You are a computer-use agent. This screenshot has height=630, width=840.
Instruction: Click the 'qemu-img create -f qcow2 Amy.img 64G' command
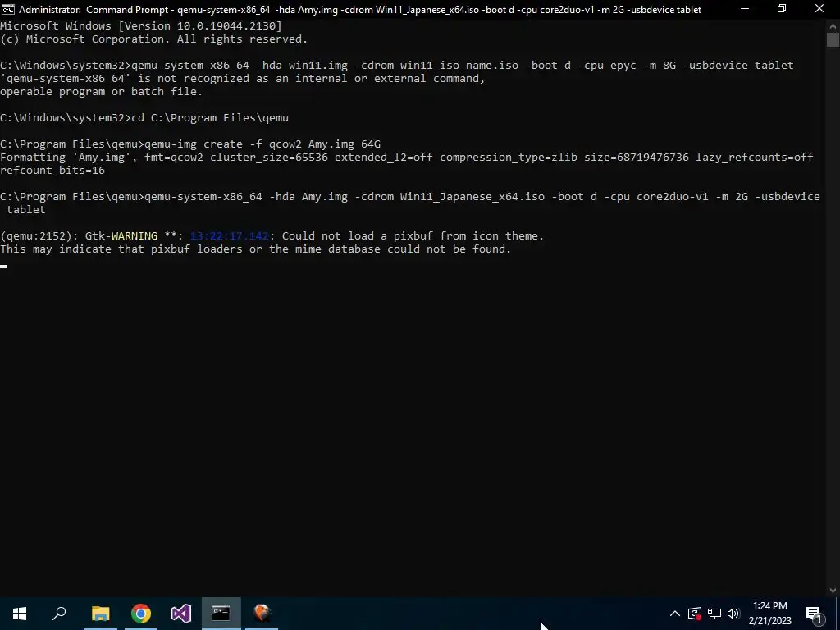coord(262,144)
